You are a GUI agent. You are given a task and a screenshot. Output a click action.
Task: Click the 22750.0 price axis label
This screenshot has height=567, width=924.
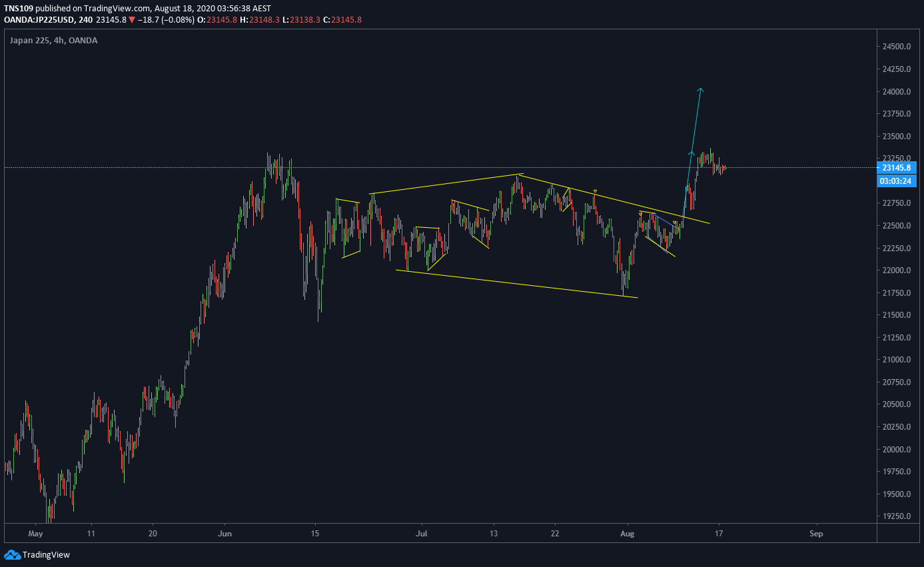[897, 203]
